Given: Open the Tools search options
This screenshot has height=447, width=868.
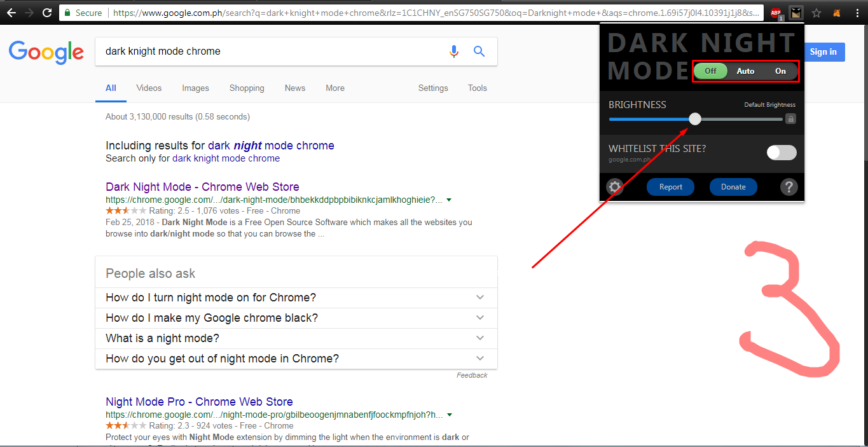Looking at the screenshot, I should point(478,88).
